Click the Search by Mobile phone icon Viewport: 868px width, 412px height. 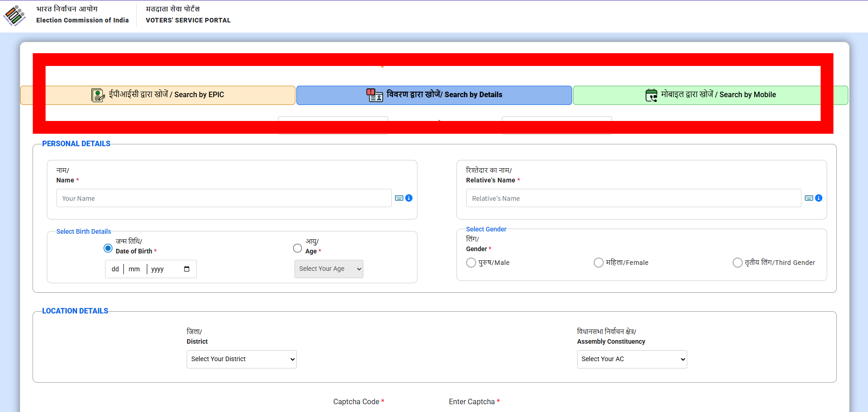[651, 95]
